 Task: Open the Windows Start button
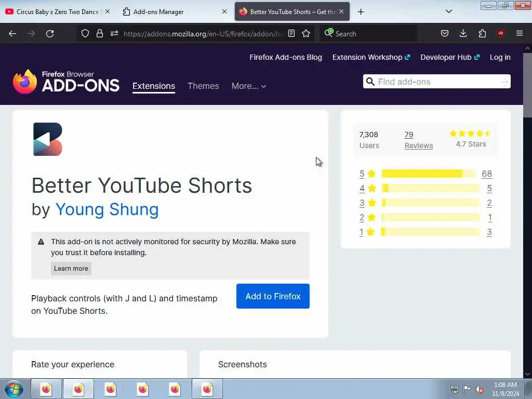pyautogui.click(x=14, y=389)
